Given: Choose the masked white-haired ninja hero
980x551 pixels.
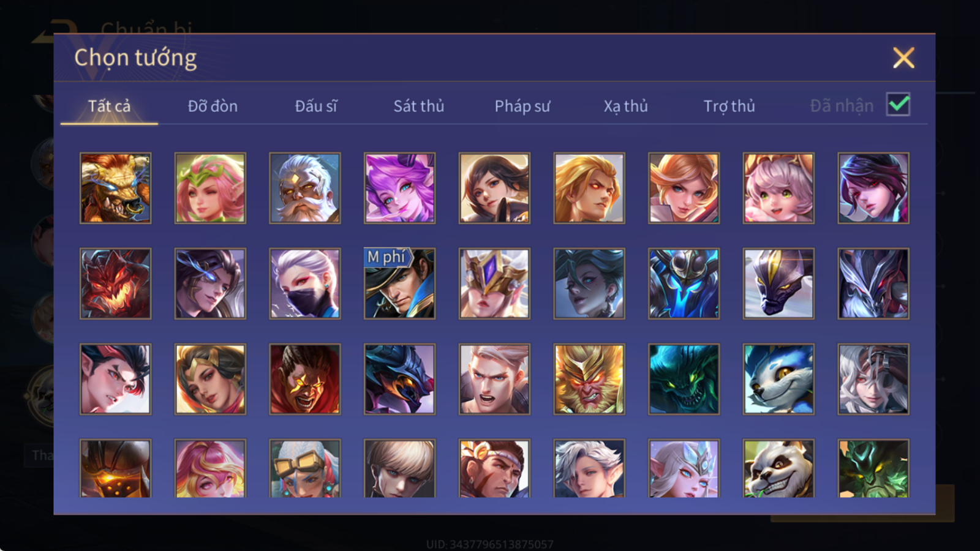Looking at the screenshot, I should pos(304,283).
